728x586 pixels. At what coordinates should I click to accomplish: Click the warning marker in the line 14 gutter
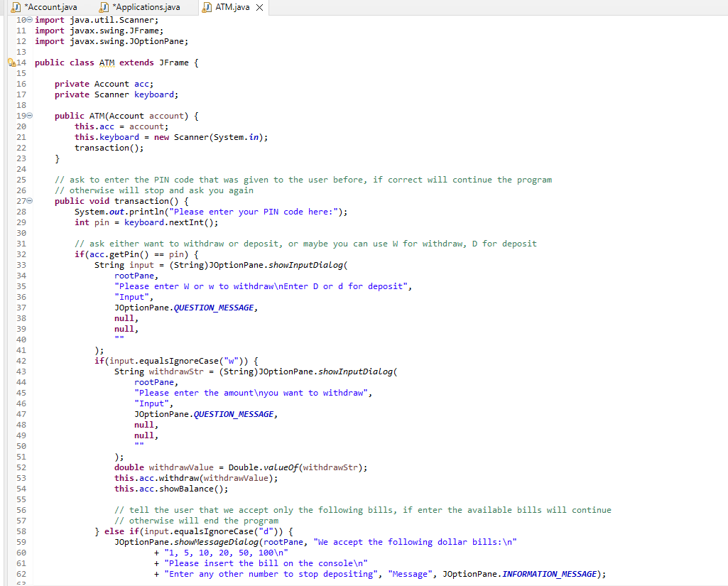[13, 64]
